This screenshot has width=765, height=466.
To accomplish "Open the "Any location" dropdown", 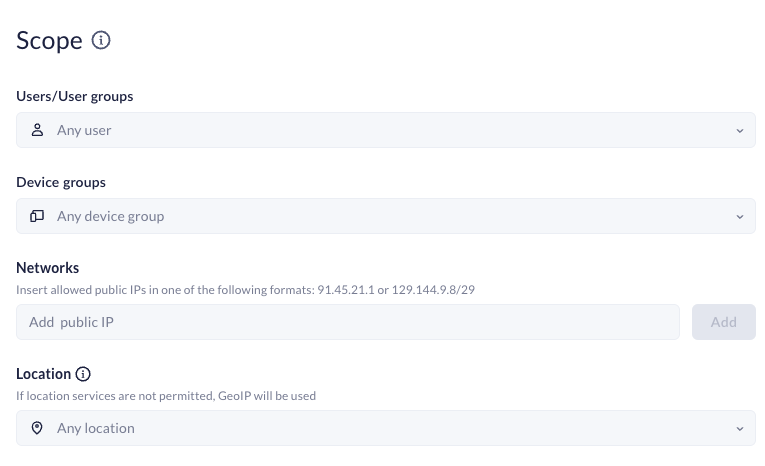I will [385, 428].
